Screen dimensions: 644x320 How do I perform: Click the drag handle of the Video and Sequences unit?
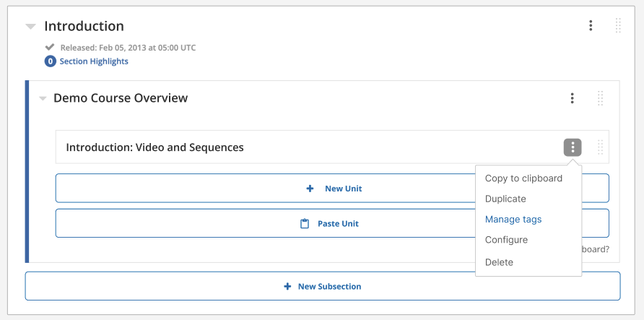click(600, 147)
